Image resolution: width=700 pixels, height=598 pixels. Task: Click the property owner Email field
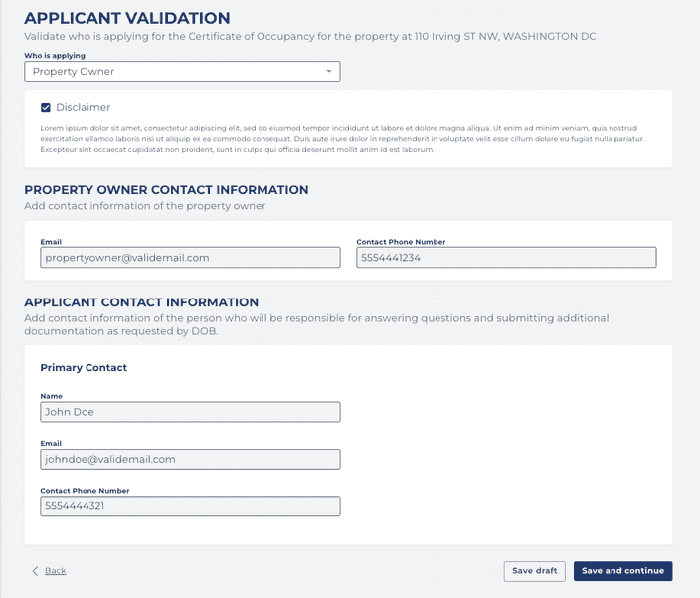click(x=190, y=257)
